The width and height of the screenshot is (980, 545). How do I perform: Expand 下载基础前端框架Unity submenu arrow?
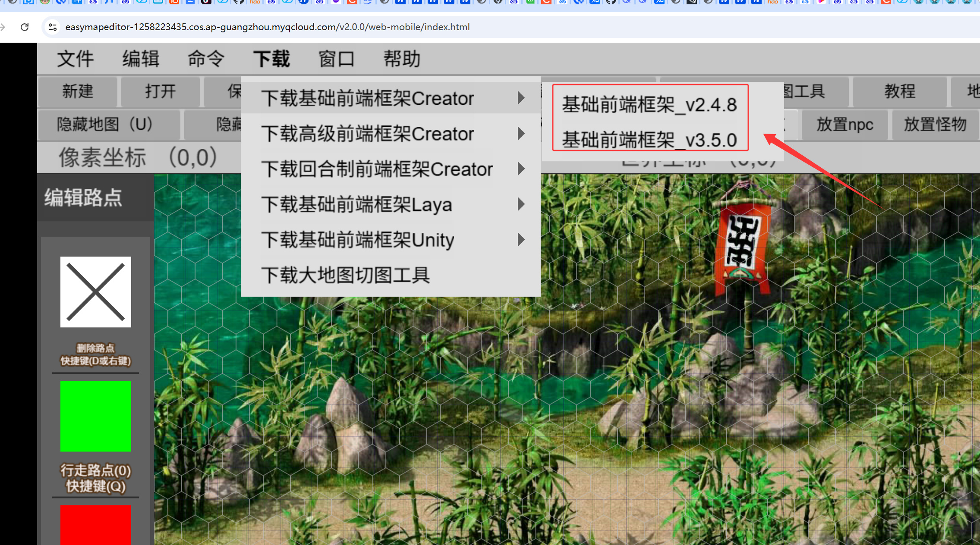(521, 240)
